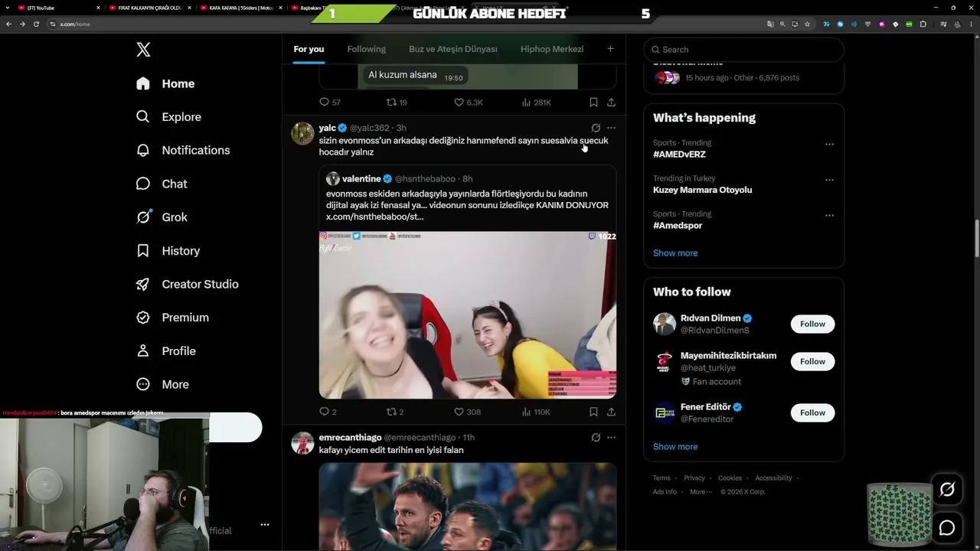Share the post with 6.3K likes
Image resolution: width=980 pixels, height=551 pixels.
click(x=611, y=103)
